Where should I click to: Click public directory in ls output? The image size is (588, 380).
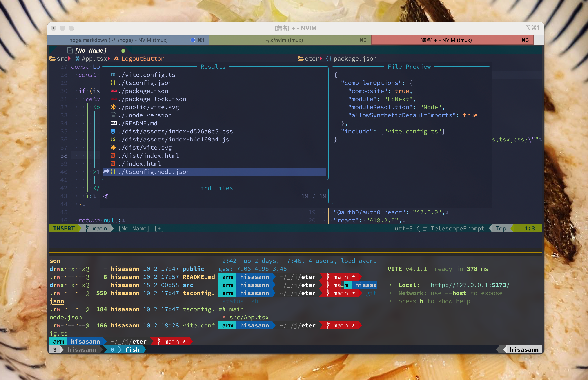click(193, 269)
